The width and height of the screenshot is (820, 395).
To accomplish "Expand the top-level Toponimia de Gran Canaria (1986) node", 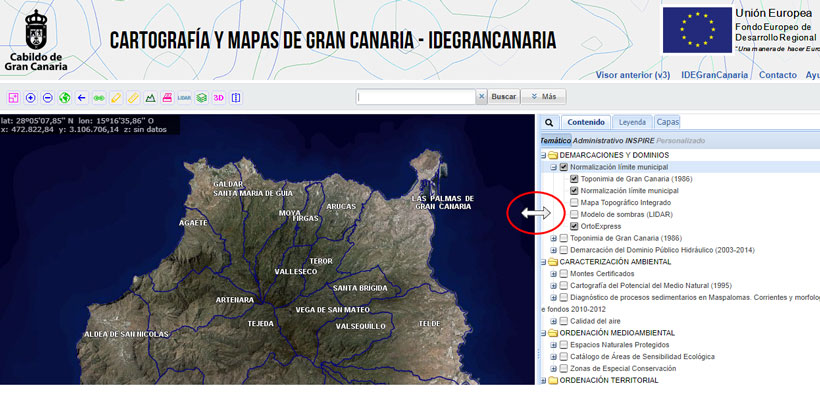I will [x=553, y=239].
